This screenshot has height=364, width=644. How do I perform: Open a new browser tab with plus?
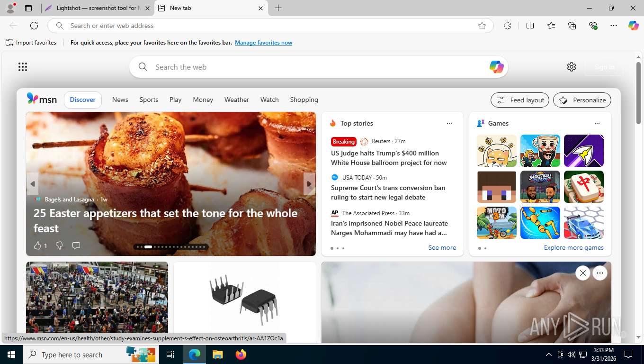278,8
